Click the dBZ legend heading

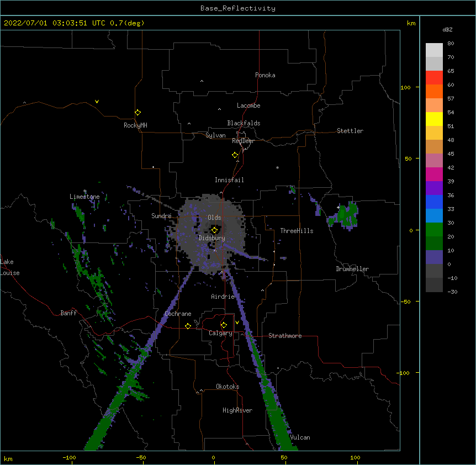tap(447, 30)
